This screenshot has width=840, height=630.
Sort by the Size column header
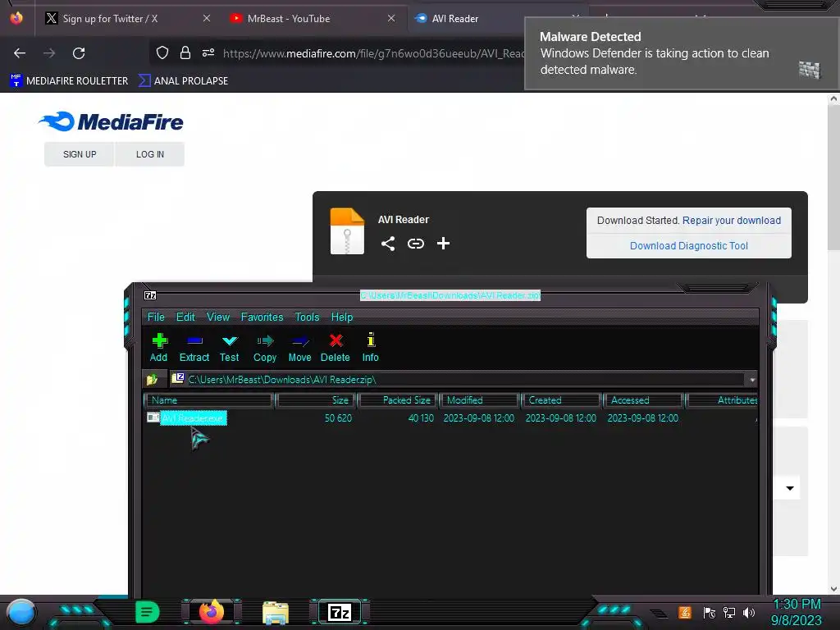tap(316, 400)
